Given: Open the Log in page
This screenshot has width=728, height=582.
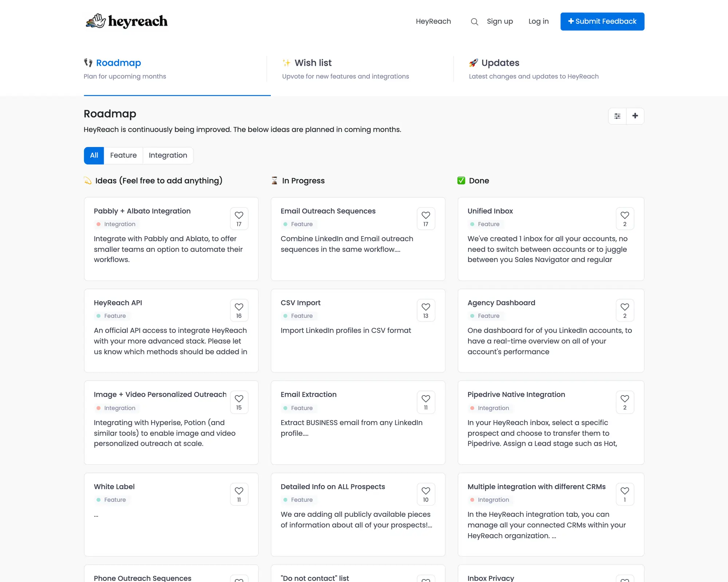Looking at the screenshot, I should click(x=538, y=21).
